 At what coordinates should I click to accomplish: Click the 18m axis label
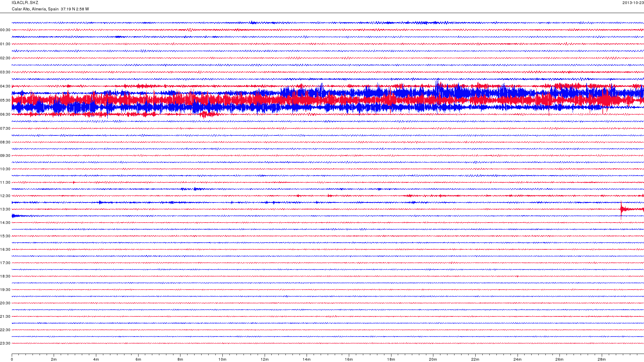pyautogui.click(x=391, y=360)
